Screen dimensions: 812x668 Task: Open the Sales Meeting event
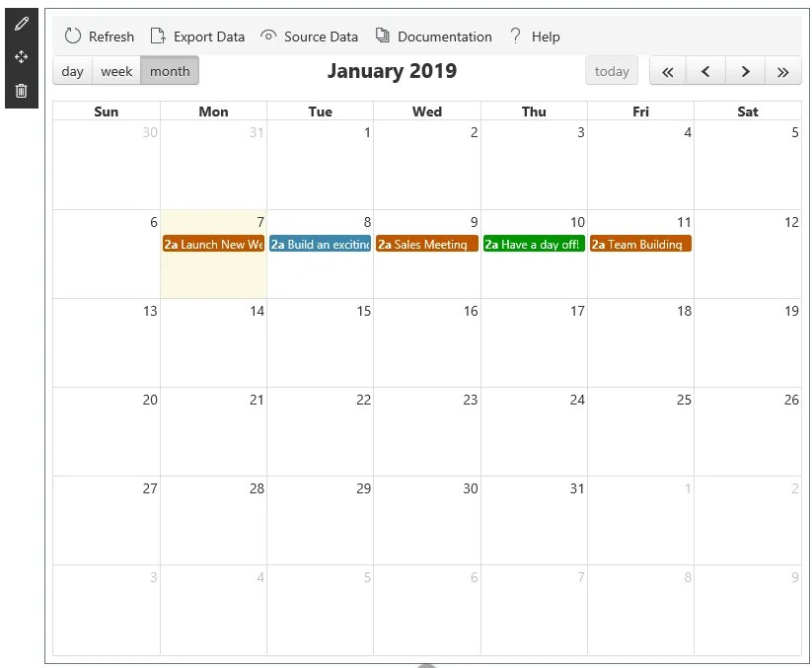tap(427, 244)
